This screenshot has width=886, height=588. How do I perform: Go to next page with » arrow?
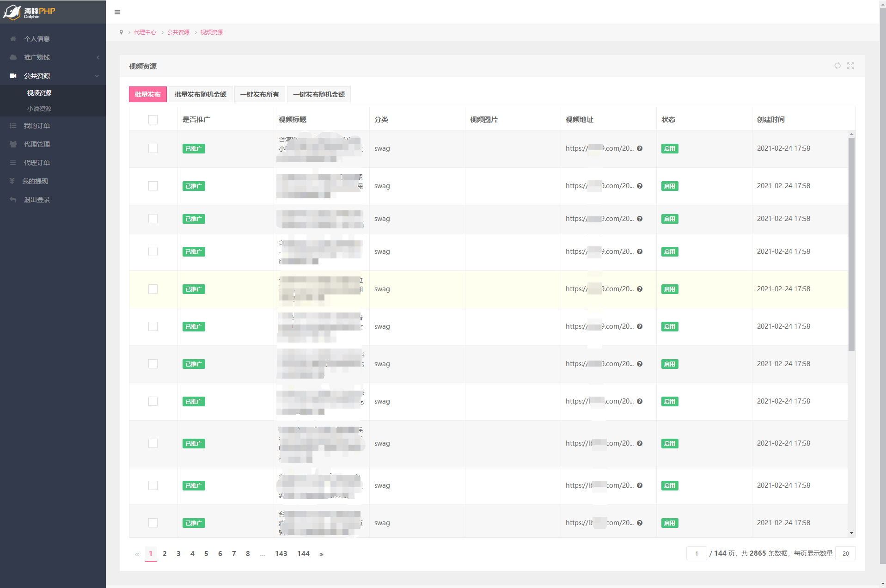click(x=321, y=554)
